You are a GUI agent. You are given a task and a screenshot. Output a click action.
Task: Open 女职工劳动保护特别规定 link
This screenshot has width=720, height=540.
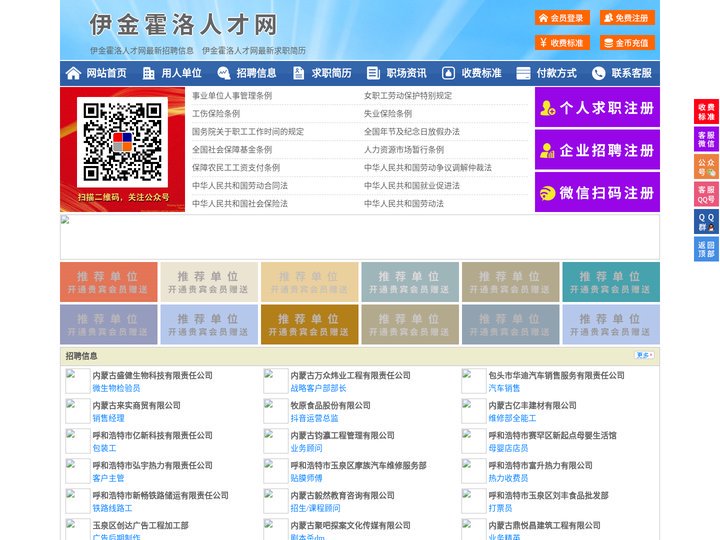[408, 96]
